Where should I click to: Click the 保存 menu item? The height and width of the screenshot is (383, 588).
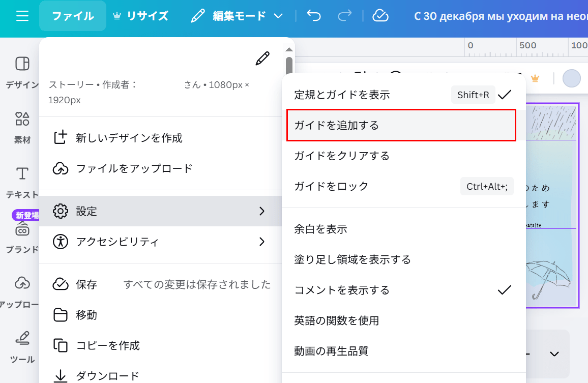[x=161, y=284]
